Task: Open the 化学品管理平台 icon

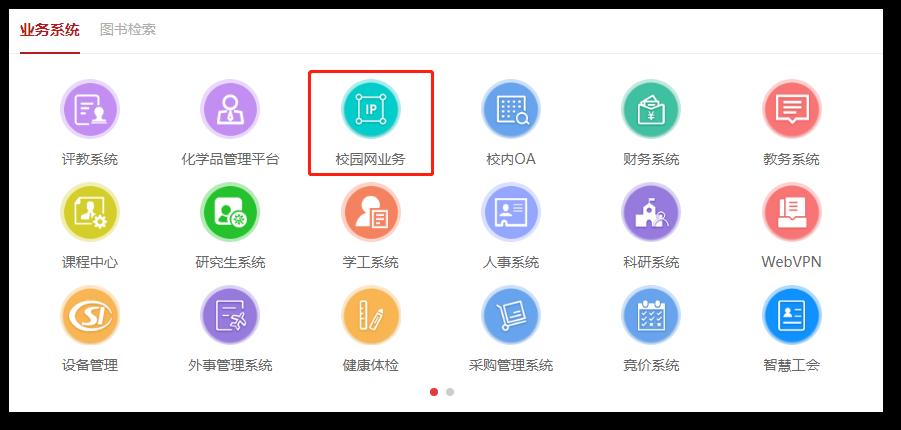Action: click(x=230, y=109)
